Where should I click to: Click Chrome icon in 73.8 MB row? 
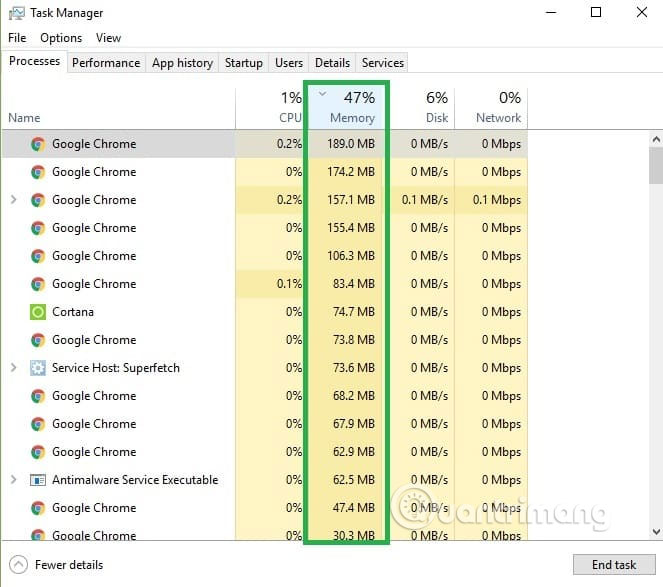[x=38, y=340]
